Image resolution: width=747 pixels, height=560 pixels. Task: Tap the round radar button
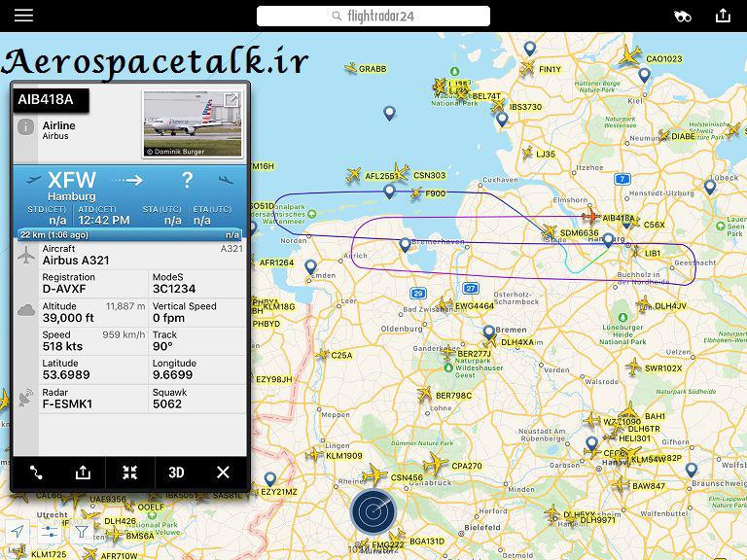pos(373,512)
